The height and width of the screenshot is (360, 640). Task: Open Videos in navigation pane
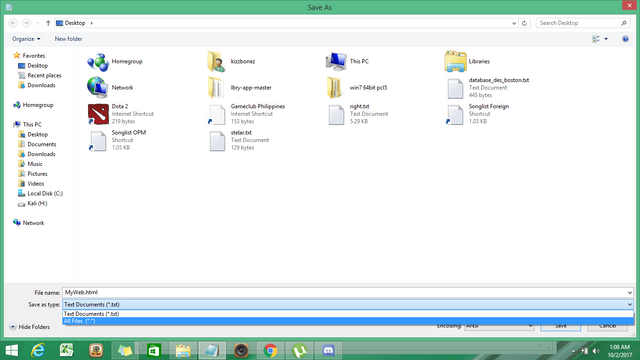(x=31, y=184)
